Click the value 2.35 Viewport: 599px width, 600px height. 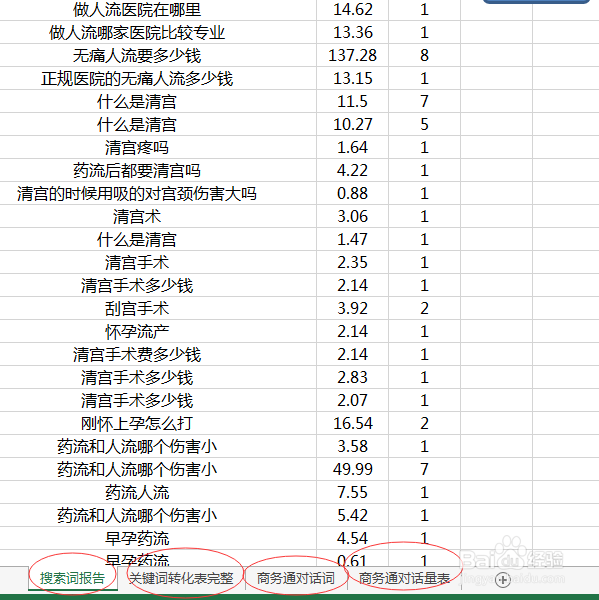click(x=353, y=262)
